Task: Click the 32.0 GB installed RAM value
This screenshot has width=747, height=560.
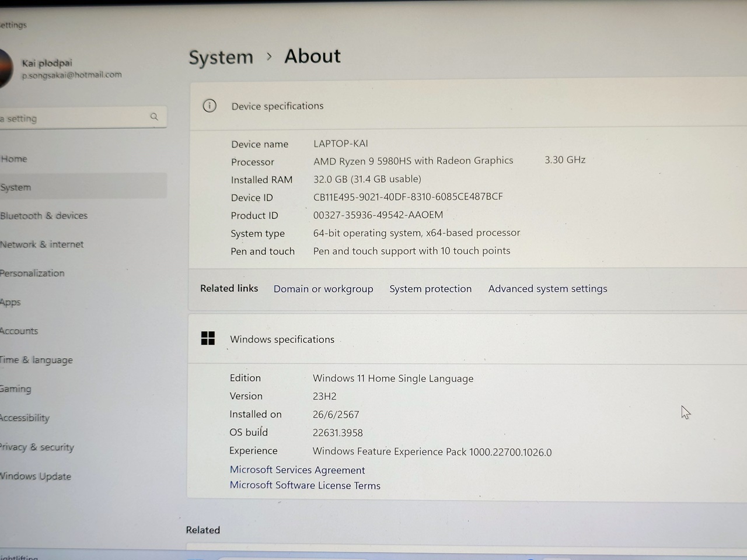Action: coord(367,179)
